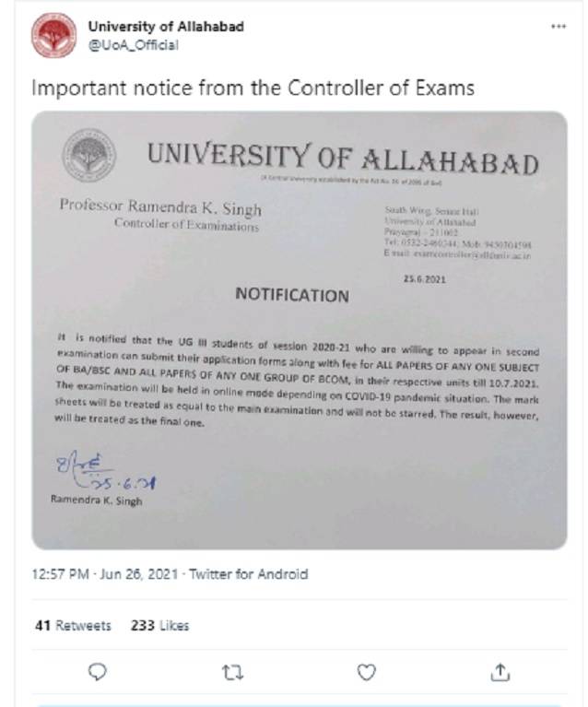View the 41 Retweets list

tap(72, 625)
